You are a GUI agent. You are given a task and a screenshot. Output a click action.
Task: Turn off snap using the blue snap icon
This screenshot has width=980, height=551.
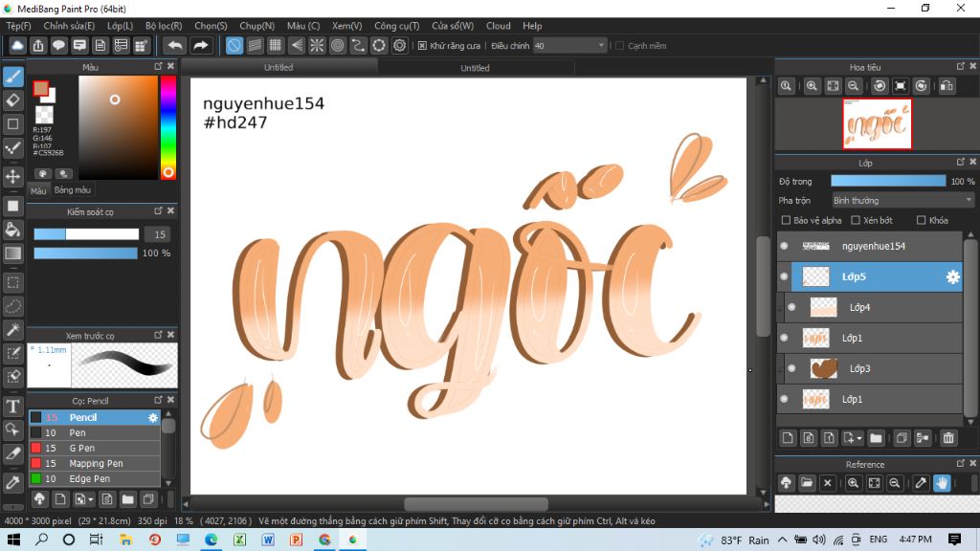(x=234, y=46)
